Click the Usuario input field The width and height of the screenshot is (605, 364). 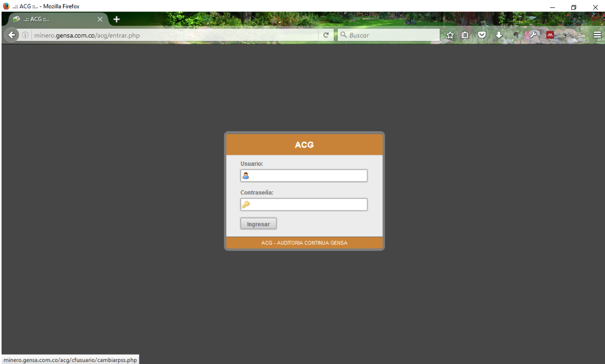[x=304, y=176]
